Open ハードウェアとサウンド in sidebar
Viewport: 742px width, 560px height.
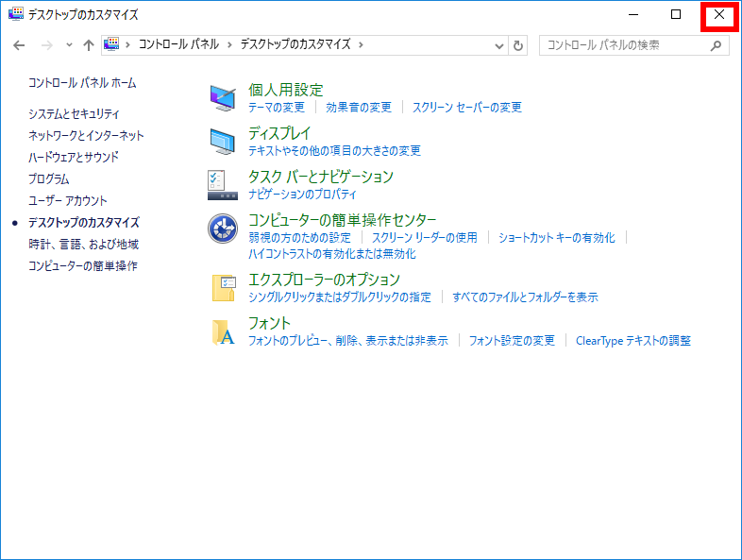coord(74,157)
